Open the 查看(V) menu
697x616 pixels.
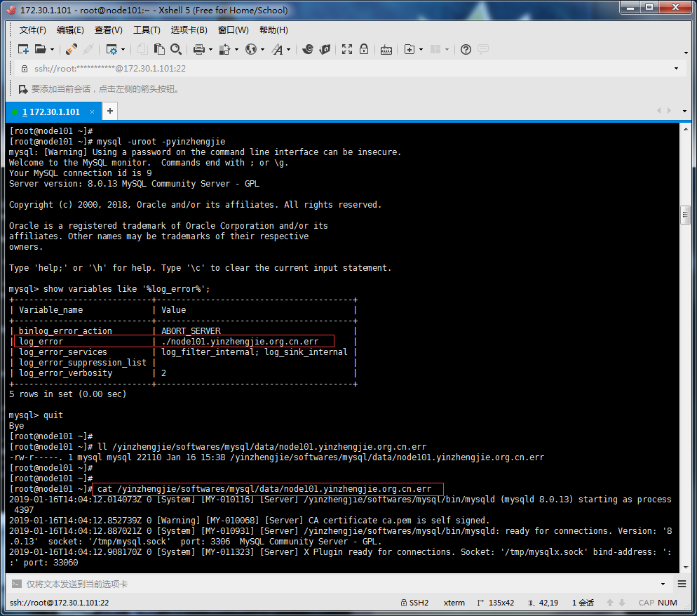point(109,29)
